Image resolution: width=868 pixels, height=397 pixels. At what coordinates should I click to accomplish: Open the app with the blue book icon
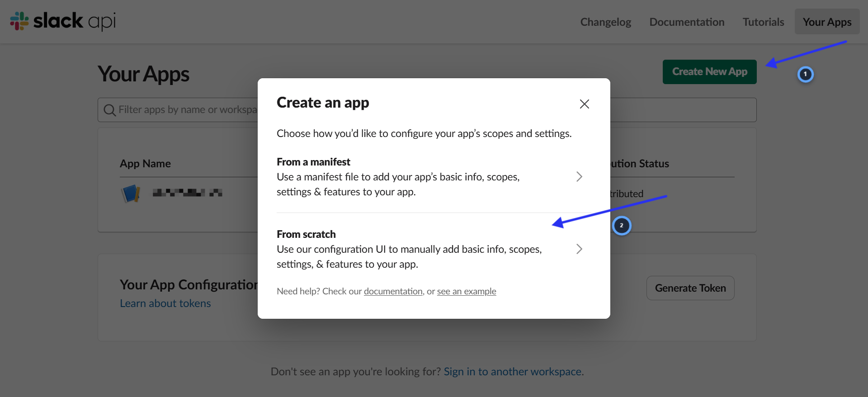click(x=131, y=194)
